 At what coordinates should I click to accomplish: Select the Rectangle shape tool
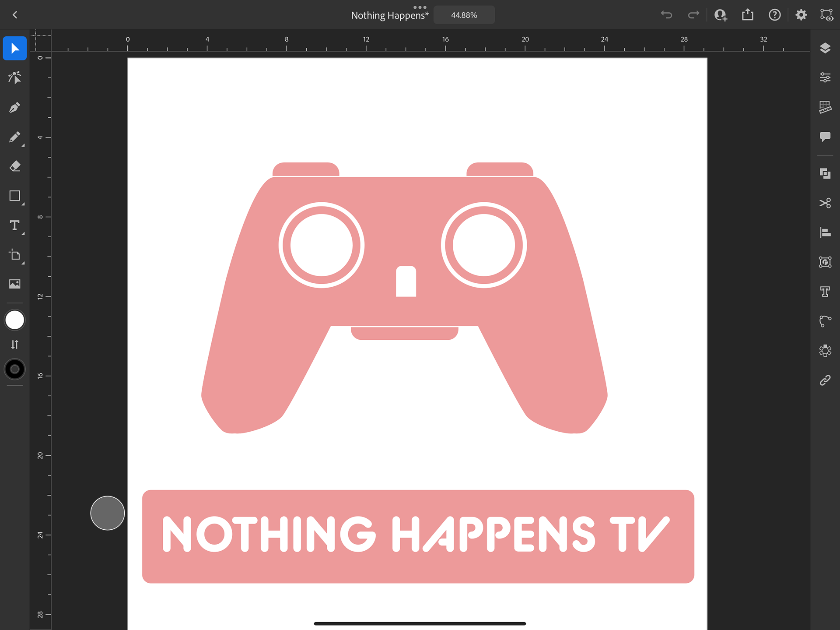coord(15,196)
